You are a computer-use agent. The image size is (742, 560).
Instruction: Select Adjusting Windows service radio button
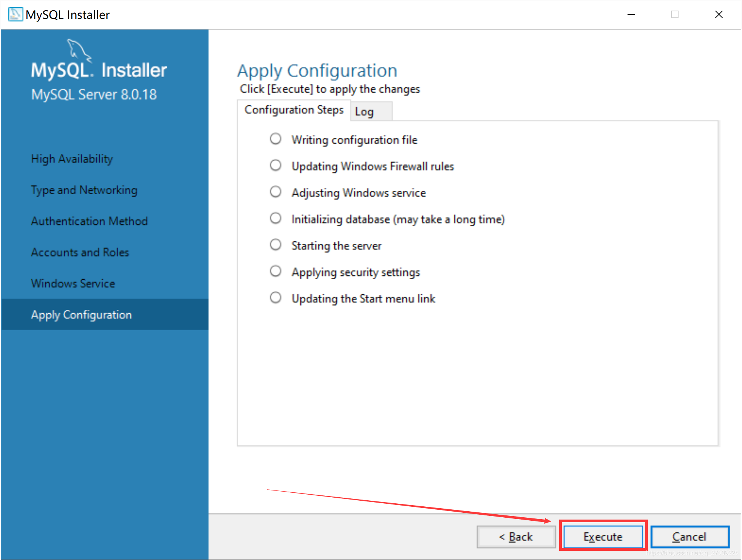275,192
